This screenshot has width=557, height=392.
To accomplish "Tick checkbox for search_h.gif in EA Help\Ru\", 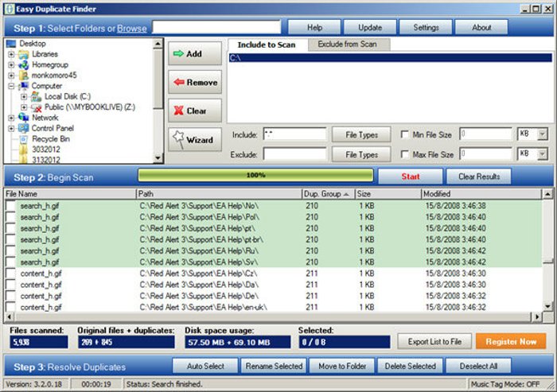I will pyautogui.click(x=10, y=251).
